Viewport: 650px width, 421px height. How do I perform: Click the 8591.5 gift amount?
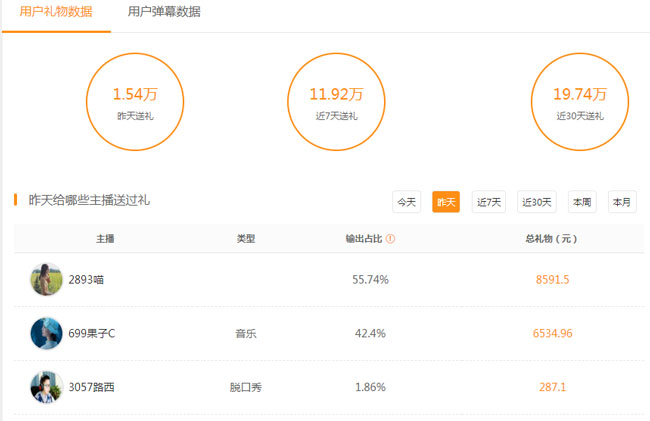point(552,280)
